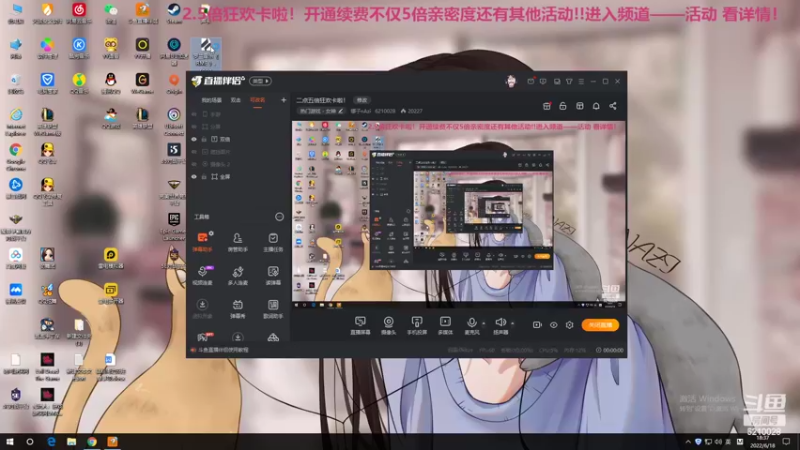The width and height of the screenshot is (800, 450).
Task: Open the 多人连麦 multi-person co-stream tool
Action: point(237,275)
